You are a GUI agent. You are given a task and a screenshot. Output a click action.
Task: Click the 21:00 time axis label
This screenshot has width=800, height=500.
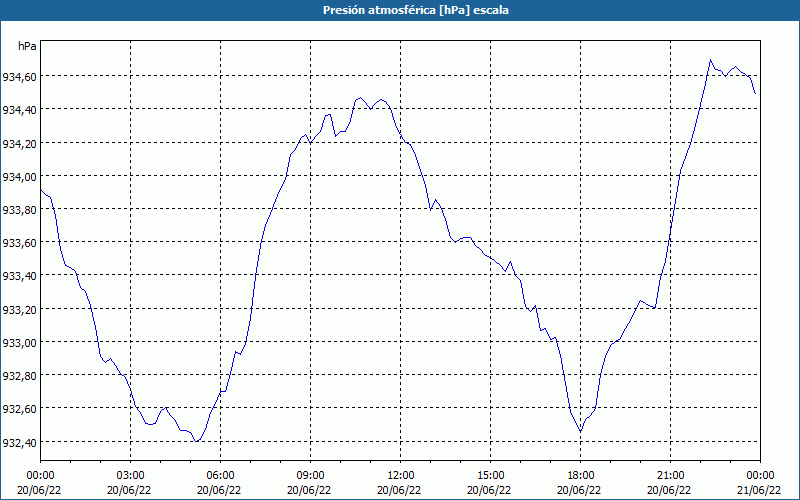click(x=670, y=476)
